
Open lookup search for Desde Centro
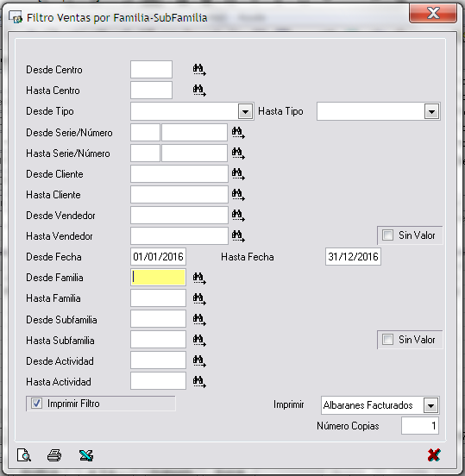tap(199, 70)
